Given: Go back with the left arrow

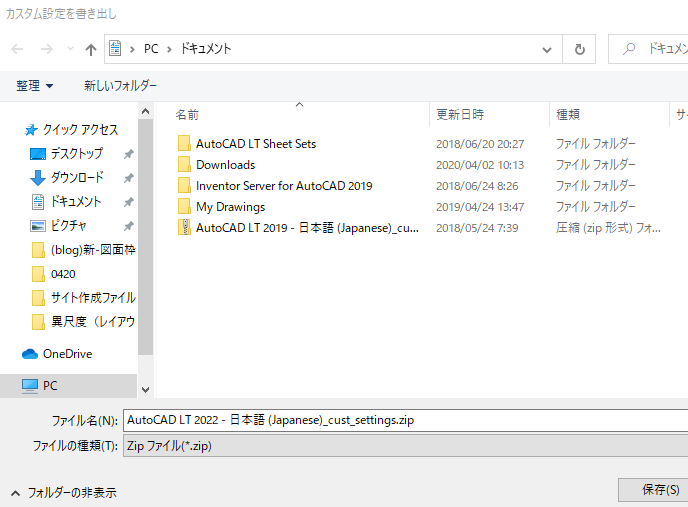Looking at the screenshot, I should pos(17,49).
